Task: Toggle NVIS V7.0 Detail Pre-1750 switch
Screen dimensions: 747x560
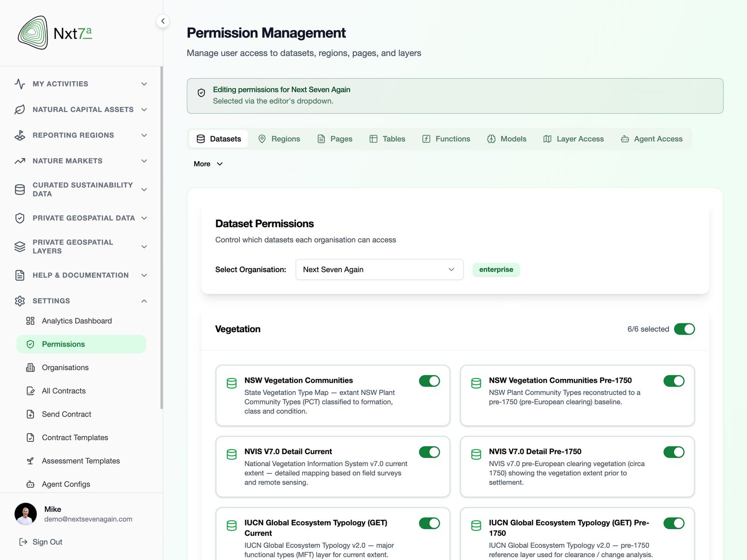Action: click(x=674, y=452)
